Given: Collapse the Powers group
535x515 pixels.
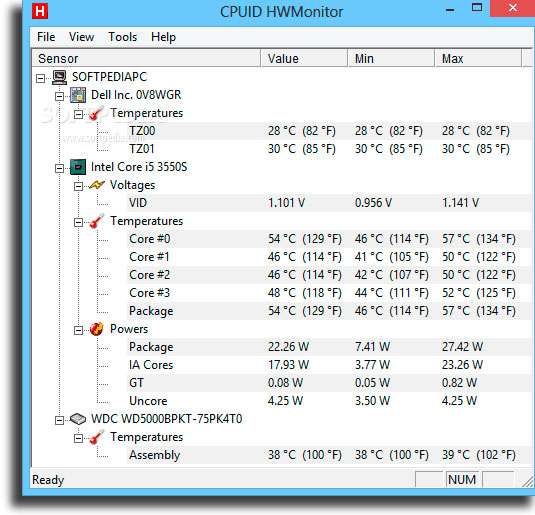Looking at the screenshot, I should pyautogui.click(x=78, y=330).
